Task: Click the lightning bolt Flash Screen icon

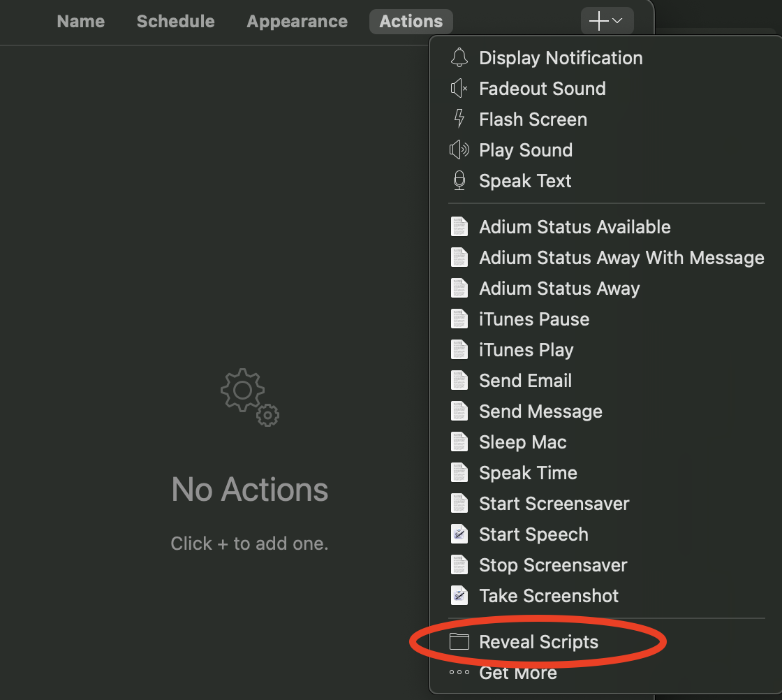Action: [x=459, y=119]
